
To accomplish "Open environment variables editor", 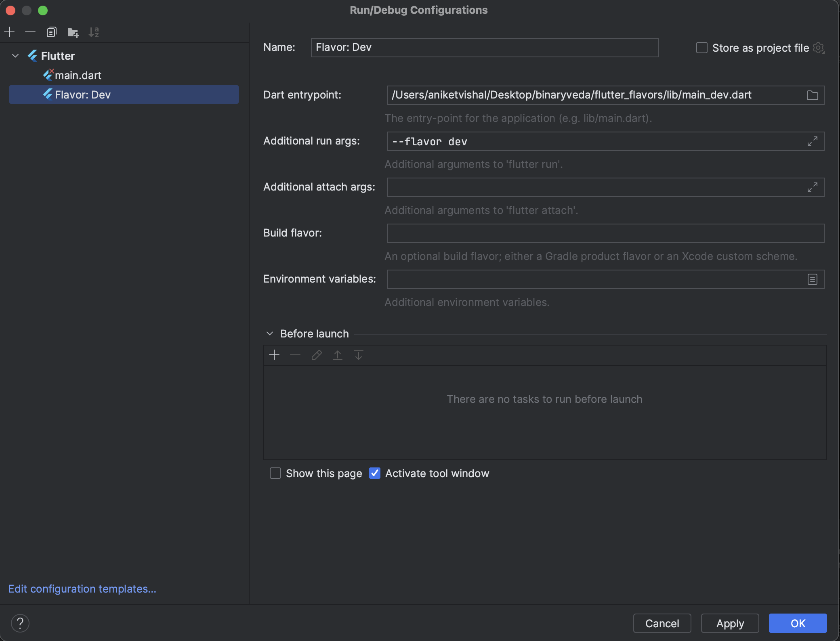I will pyautogui.click(x=812, y=279).
